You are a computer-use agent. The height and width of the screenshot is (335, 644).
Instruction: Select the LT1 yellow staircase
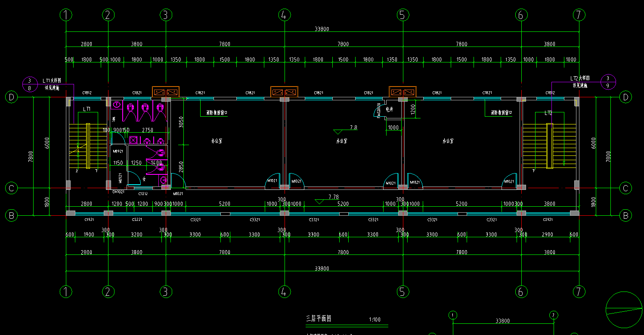tap(88, 146)
